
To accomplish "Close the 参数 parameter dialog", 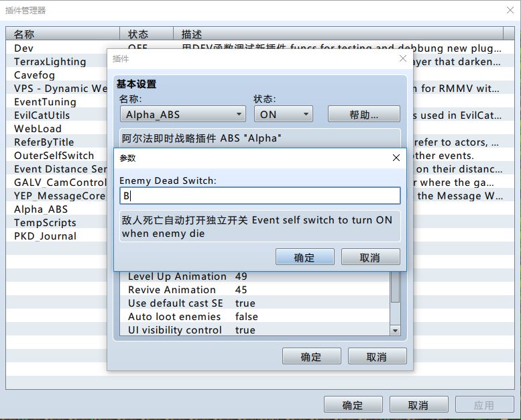I will (x=396, y=158).
